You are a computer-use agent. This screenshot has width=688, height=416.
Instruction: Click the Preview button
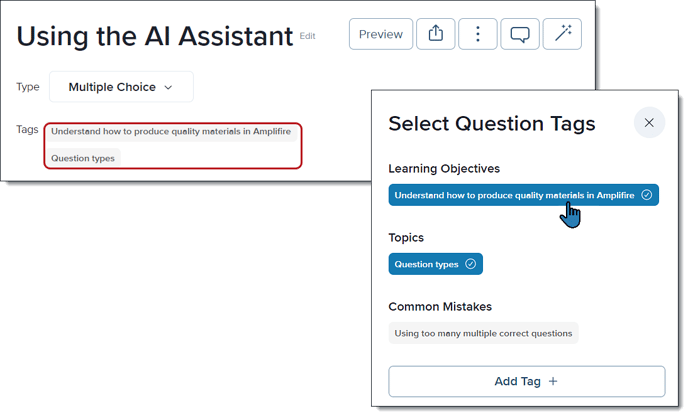[381, 34]
